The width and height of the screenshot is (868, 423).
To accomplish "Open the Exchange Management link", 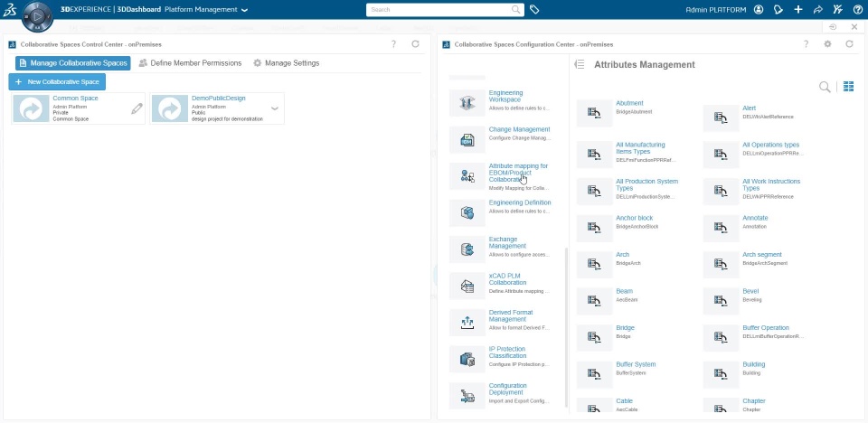I will point(507,242).
